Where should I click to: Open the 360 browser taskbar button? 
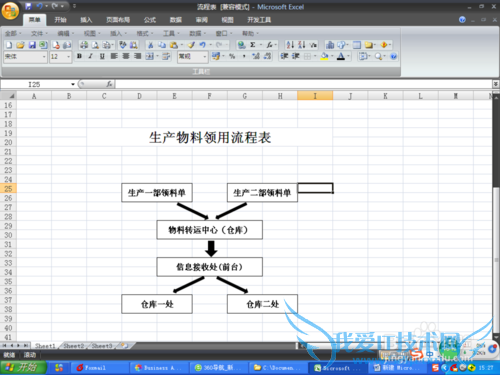click(218, 368)
